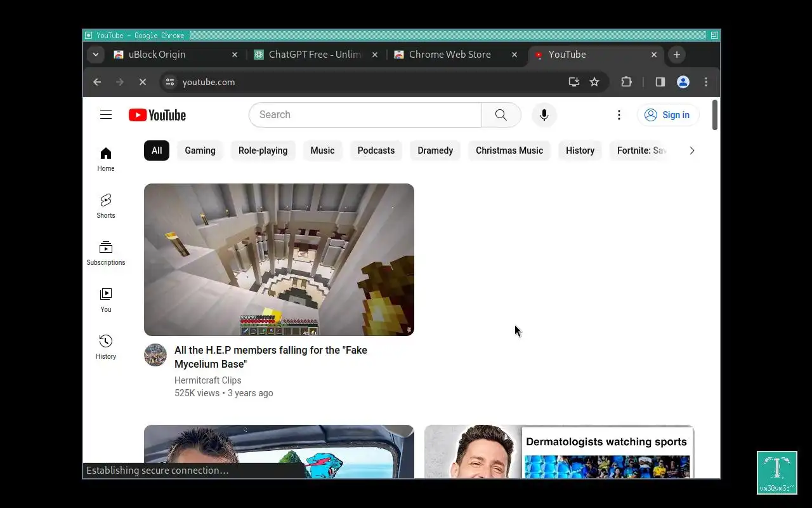The image size is (812, 508).
Task: Click the install app icon in address bar
Action: 573,82
